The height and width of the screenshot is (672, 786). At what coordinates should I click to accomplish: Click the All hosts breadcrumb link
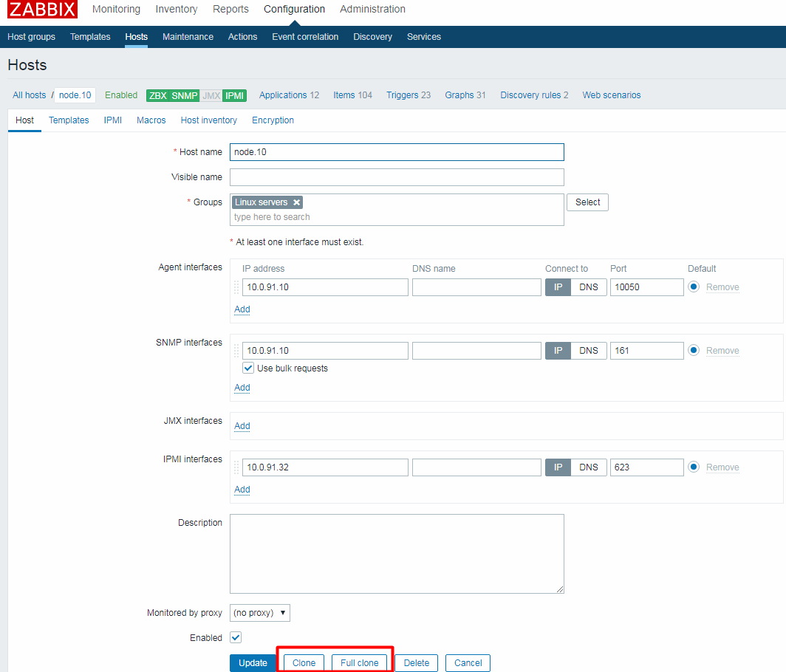(29, 95)
